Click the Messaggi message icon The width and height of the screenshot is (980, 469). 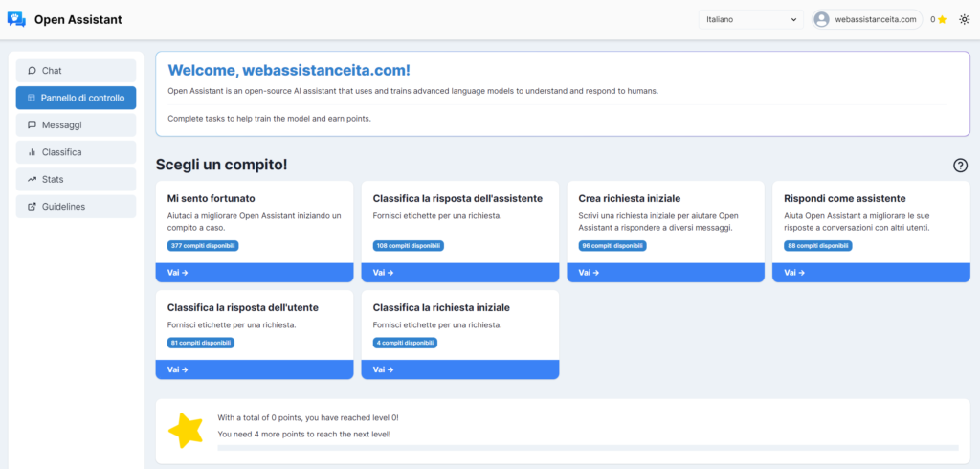point(32,125)
